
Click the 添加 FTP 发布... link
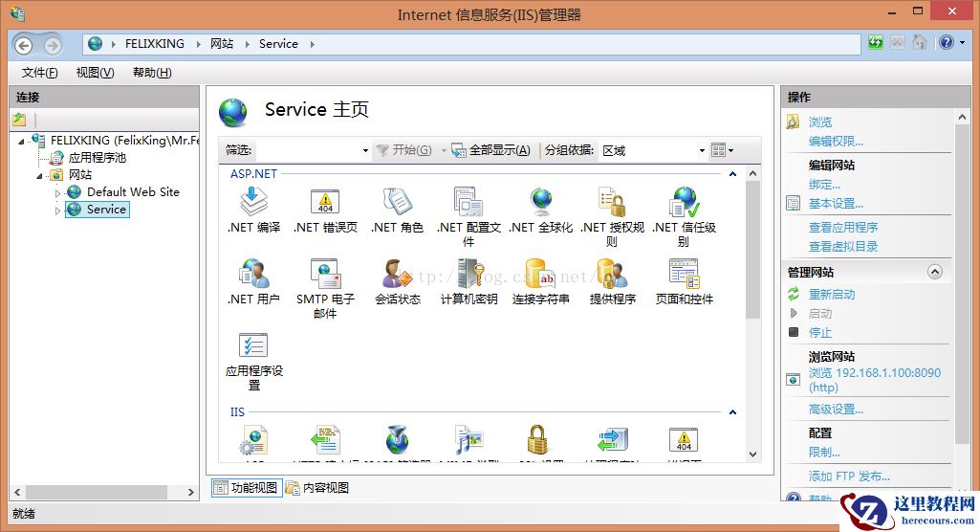849,477
